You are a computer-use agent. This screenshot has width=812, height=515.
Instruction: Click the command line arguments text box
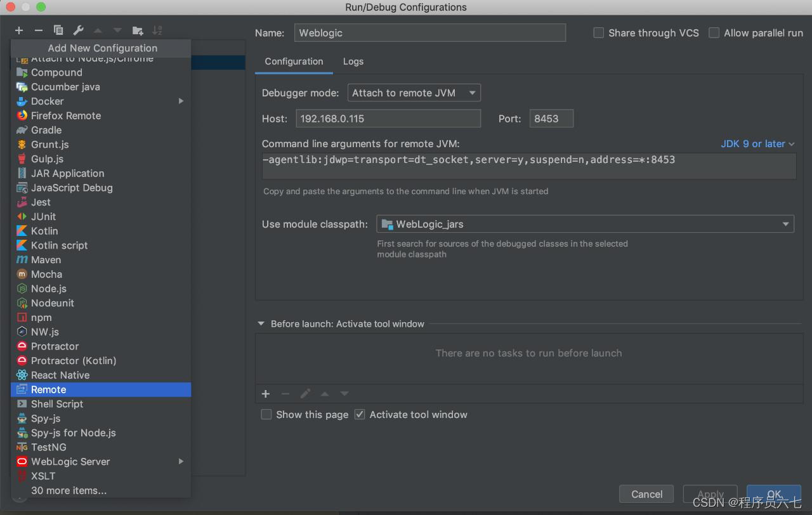point(529,166)
